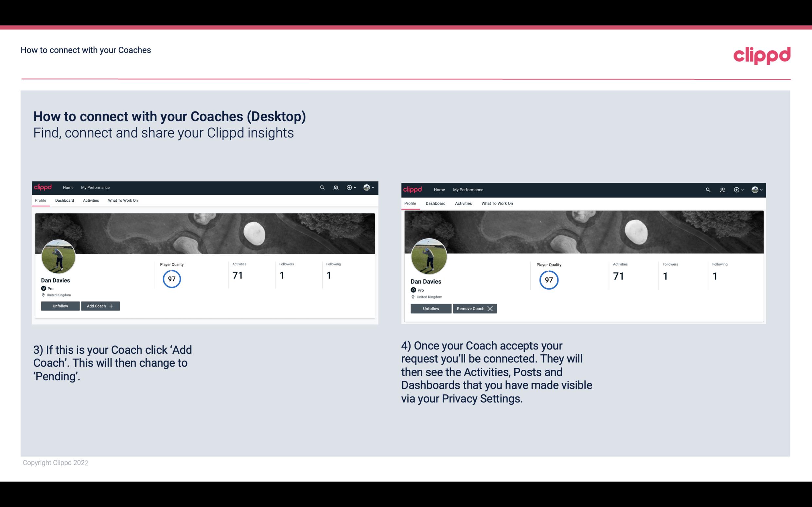Click 'Activities' tab in left panel
This screenshot has height=507, width=812.
tap(91, 200)
